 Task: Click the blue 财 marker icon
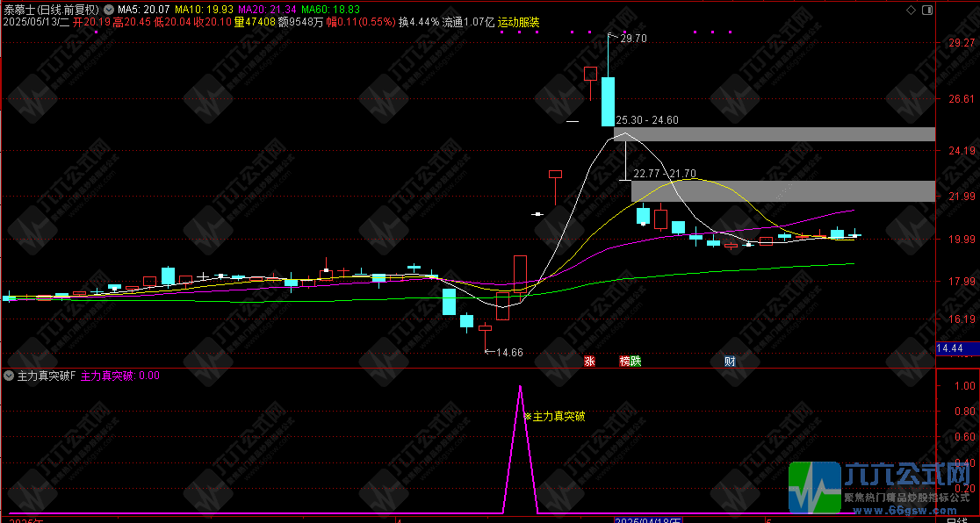tap(730, 361)
